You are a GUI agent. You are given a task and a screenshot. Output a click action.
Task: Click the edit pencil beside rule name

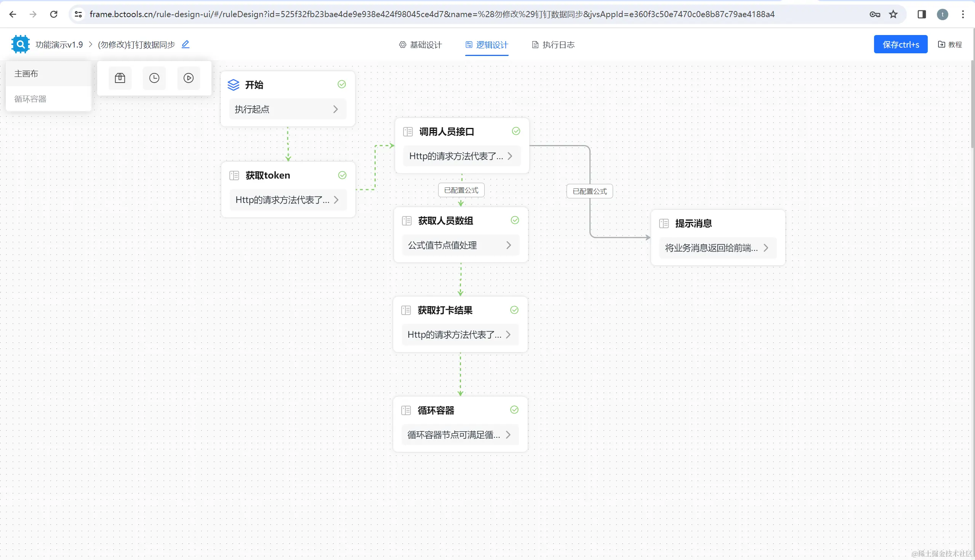[x=186, y=44]
